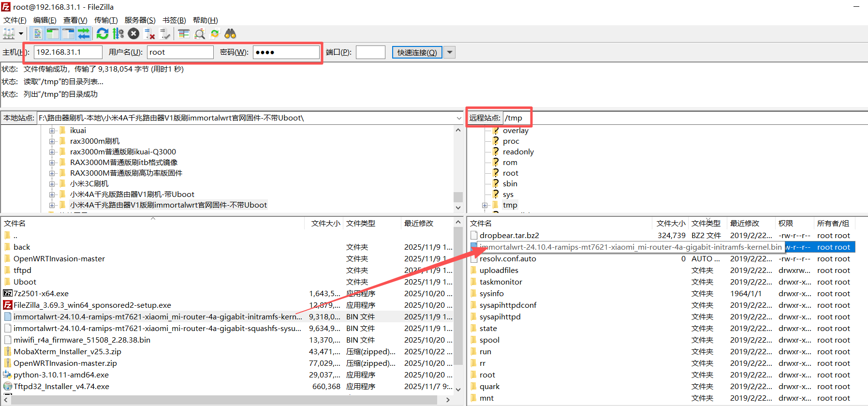Open the Site Manager icon
This screenshot has height=406, width=868.
point(9,33)
